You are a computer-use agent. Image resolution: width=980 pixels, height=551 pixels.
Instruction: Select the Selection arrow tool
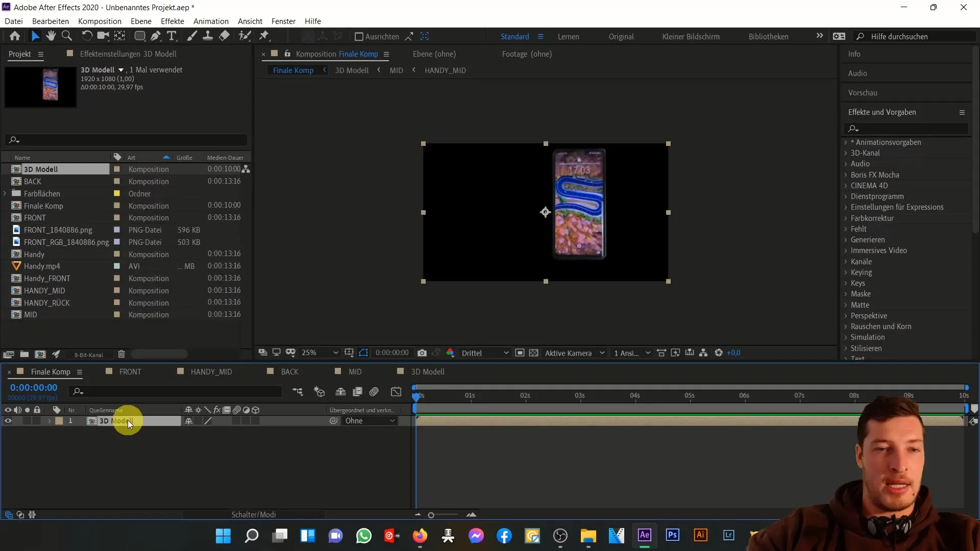(35, 36)
